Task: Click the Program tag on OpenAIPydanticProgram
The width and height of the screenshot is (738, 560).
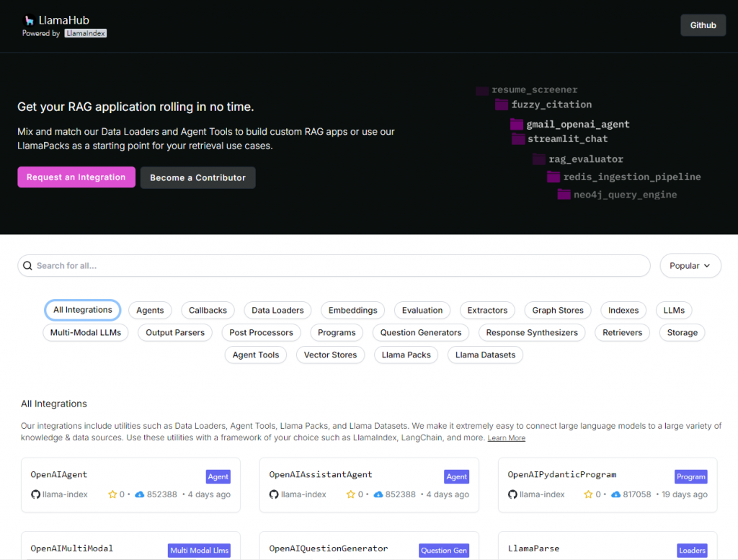Action: click(x=691, y=476)
